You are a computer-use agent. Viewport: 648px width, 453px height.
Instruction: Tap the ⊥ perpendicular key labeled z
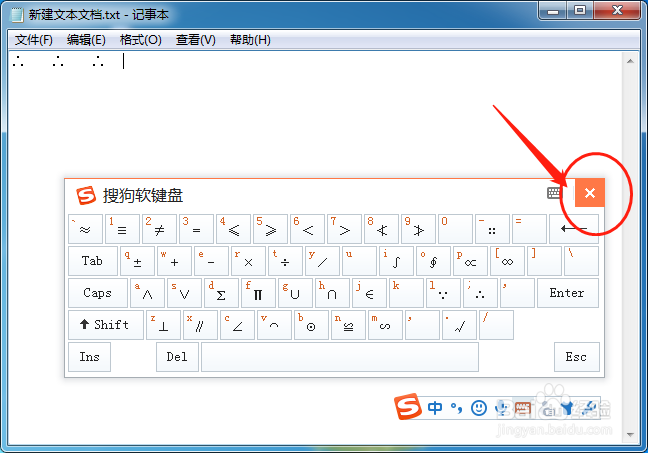pyautogui.click(x=163, y=325)
